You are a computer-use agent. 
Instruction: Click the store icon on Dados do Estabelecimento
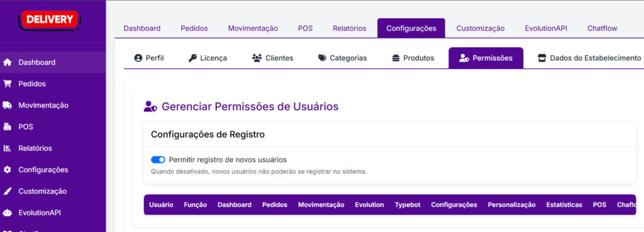pos(541,58)
